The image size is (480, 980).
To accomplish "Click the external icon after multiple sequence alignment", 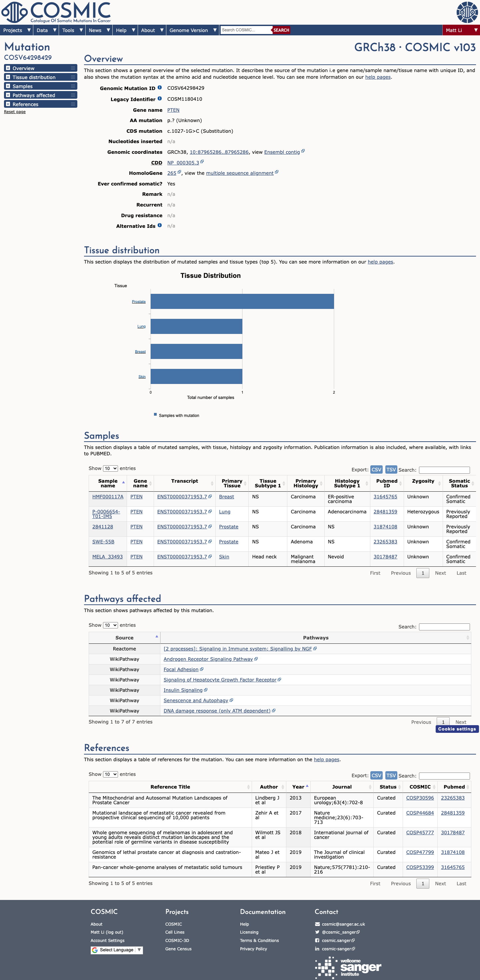I will point(277,172).
